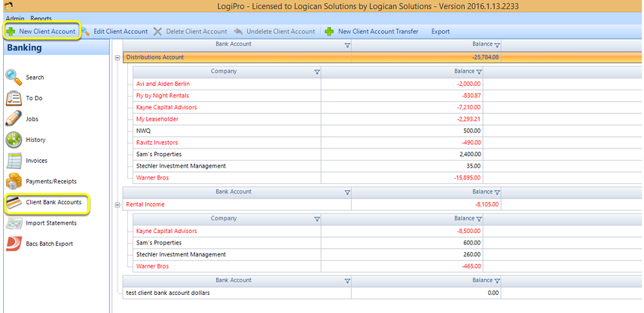Open History via the clock icon
Image resolution: width=644 pixels, height=313 pixels.
pyautogui.click(x=13, y=140)
